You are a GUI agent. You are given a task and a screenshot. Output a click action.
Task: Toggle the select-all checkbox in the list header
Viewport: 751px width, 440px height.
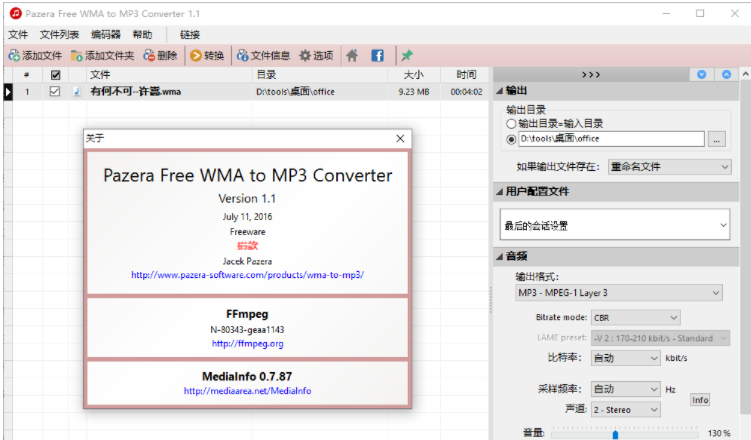(56, 75)
